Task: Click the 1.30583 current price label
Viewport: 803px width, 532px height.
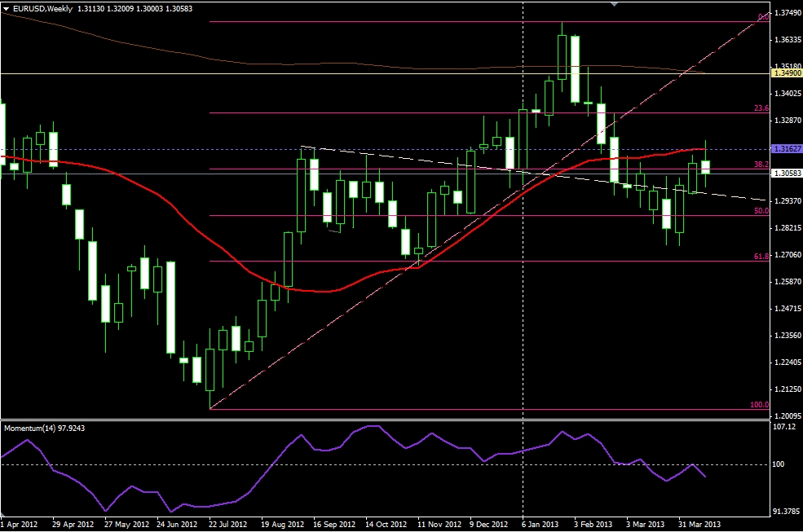Action: (786, 174)
